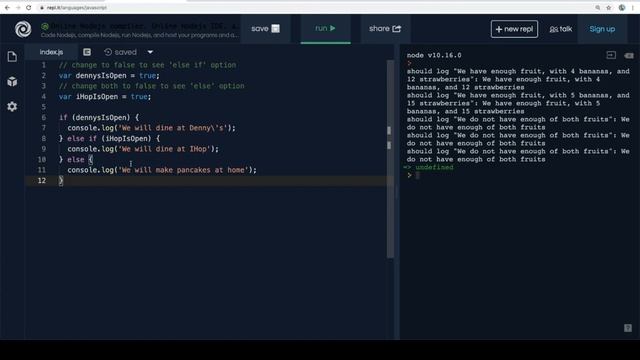Select the index.js file tab

(x=51, y=52)
